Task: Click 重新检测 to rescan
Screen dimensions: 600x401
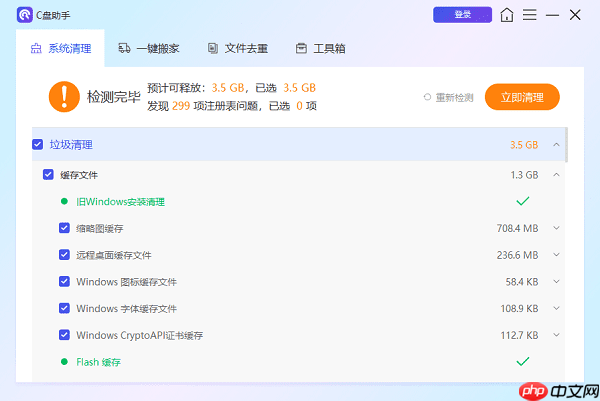Action: point(448,97)
